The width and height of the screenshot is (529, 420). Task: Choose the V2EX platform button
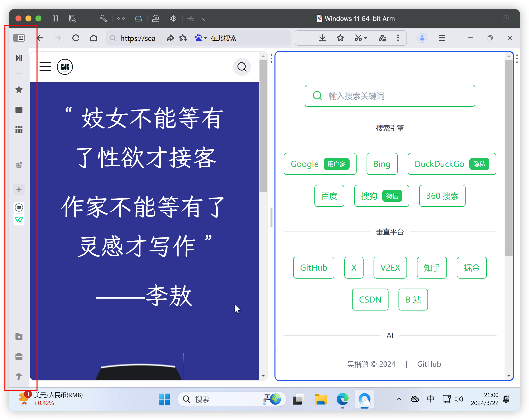(390, 268)
